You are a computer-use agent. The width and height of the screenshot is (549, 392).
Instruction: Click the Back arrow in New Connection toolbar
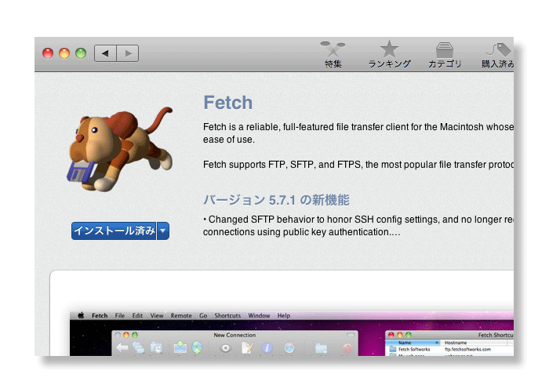[x=122, y=348]
